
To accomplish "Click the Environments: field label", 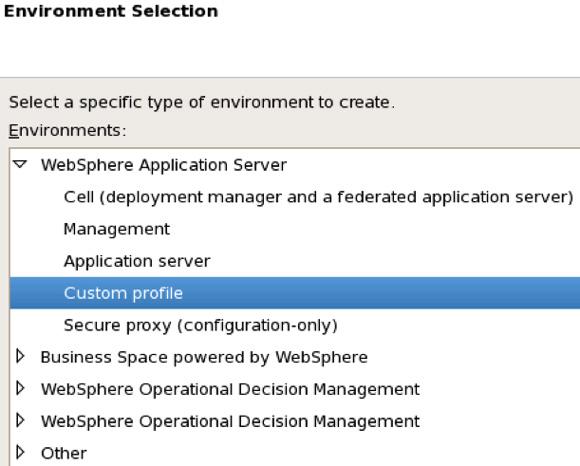I will [68, 131].
